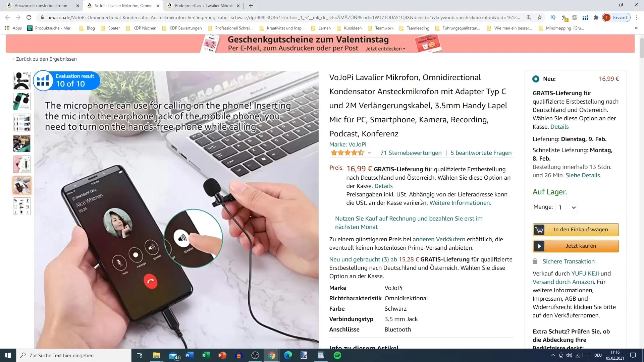Switch to the Rode smartLav tab
Image resolution: width=644 pixels, height=362 pixels.
click(204, 6)
